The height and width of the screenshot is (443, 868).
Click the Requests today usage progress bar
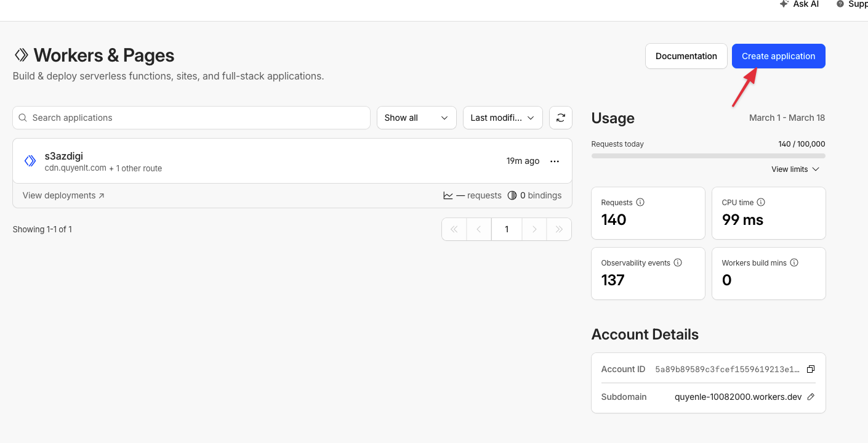(x=708, y=156)
